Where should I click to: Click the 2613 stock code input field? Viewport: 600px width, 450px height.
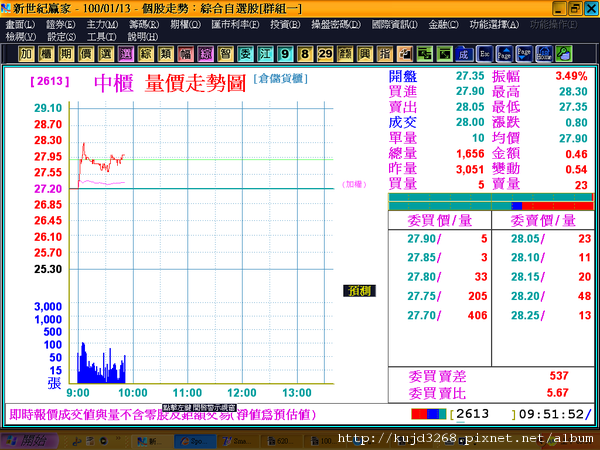point(483,414)
